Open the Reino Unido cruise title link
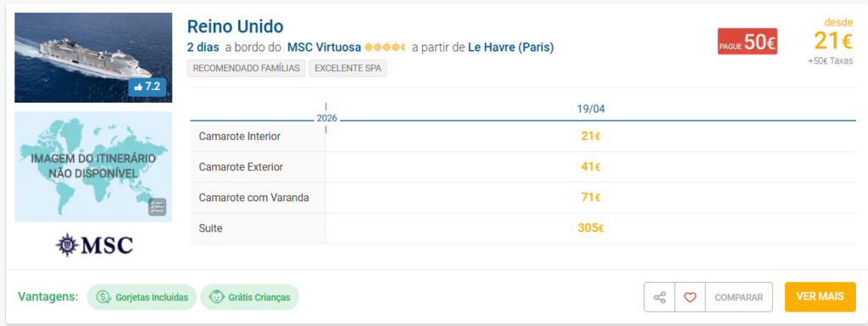 236,26
